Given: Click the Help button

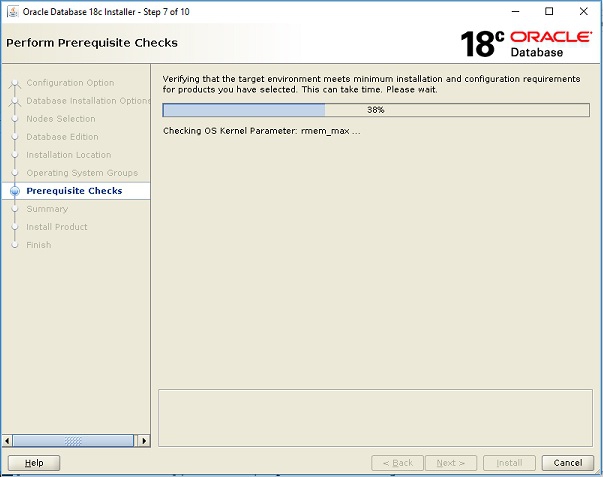Looking at the screenshot, I should pyautogui.click(x=34, y=463).
